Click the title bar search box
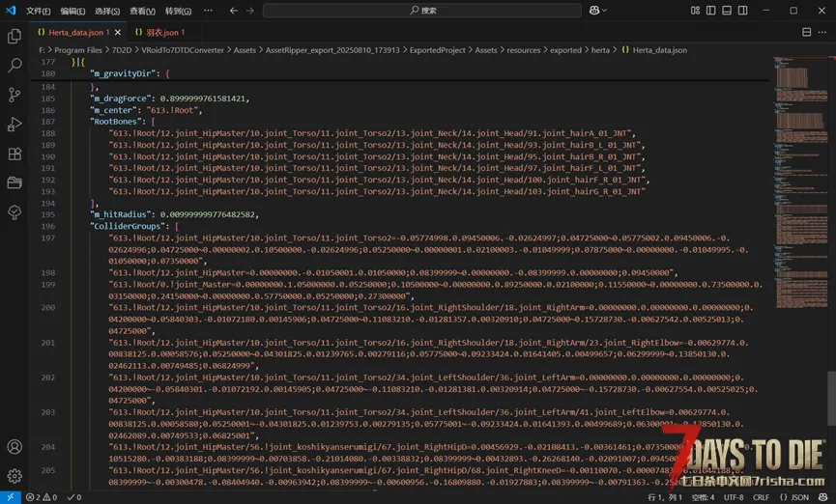836x504 pixels. pyautogui.click(x=421, y=10)
